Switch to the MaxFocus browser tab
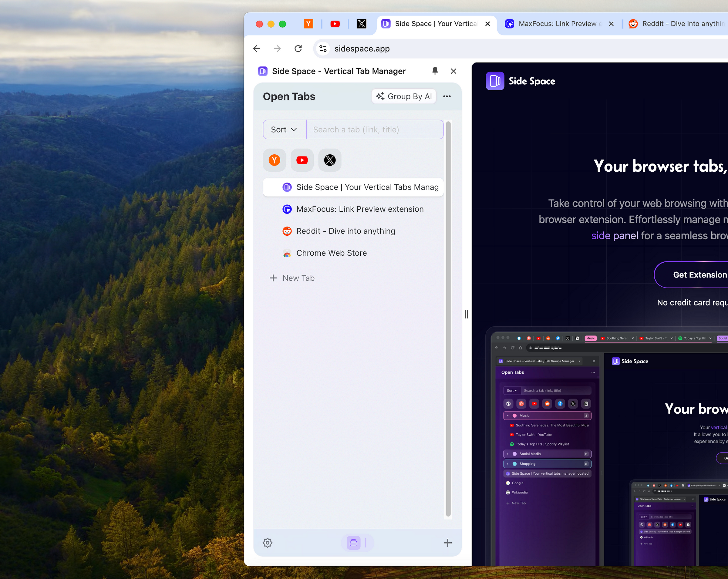Viewport: 728px width, 579px height. [x=557, y=24]
